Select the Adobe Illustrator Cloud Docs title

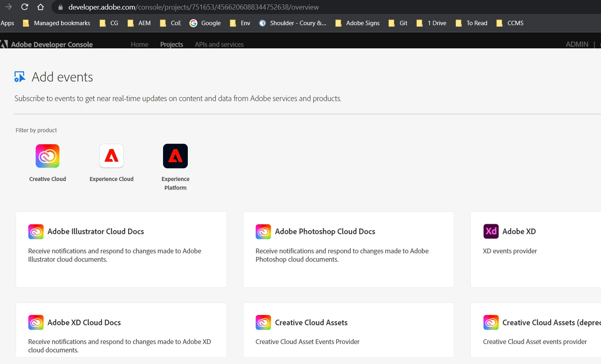[96, 231]
